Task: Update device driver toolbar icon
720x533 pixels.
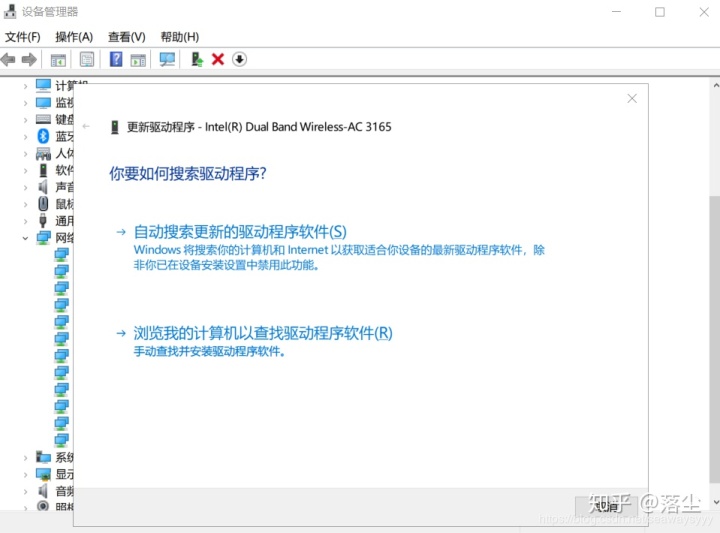Action: coord(197,59)
